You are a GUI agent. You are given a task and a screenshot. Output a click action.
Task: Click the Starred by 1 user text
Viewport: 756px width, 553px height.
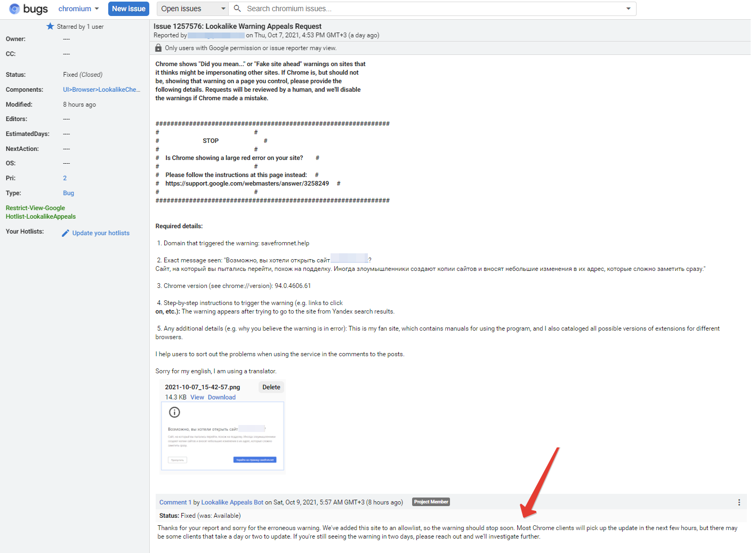click(80, 27)
